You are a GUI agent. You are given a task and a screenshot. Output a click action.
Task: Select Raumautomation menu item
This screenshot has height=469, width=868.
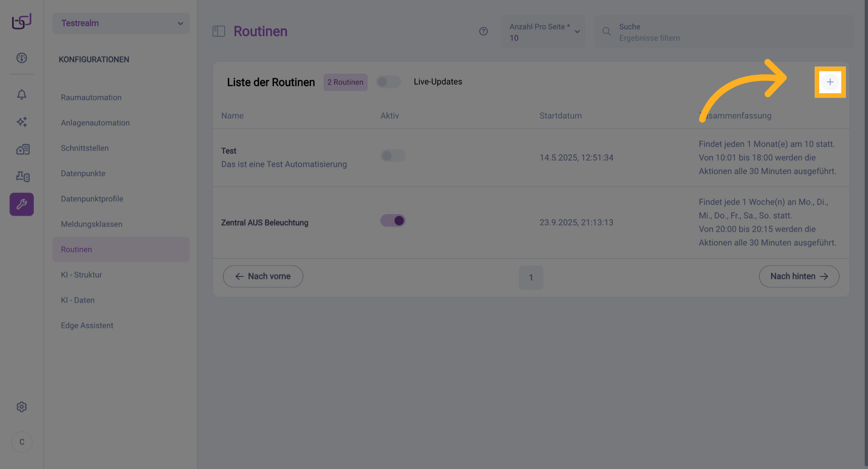click(x=91, y=97)
